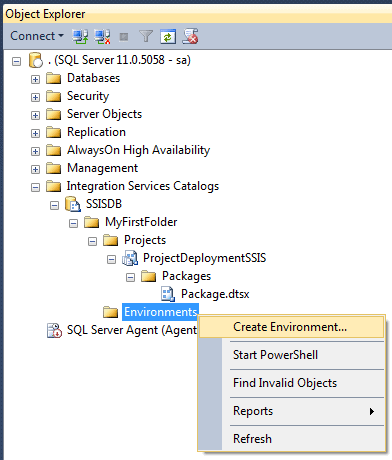Click the Security folder icon
This screenshot has width=392, height=460.
click(53, 96)
